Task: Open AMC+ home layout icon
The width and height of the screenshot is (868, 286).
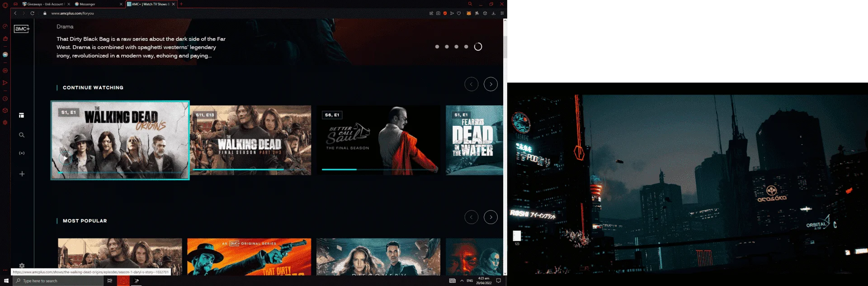Action: (22, 115)
